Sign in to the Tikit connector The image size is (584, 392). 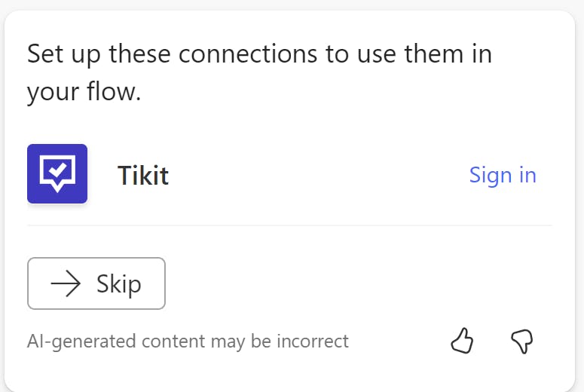coord(503,175)
